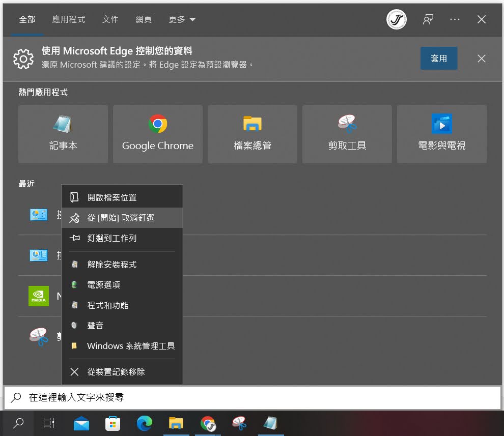Open the File Explorer (檔案總管) tile
Screen dimensions: 504x436
pos(253,134)
